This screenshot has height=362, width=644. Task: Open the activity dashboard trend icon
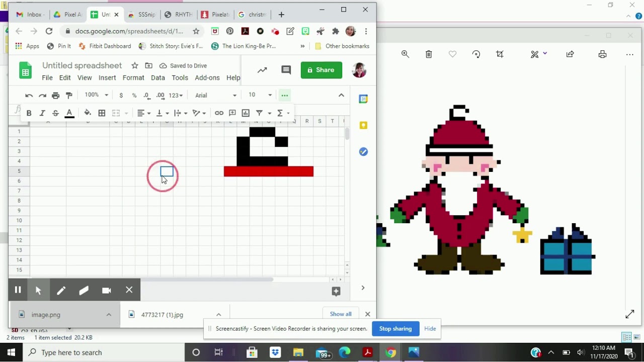tap(262, 70)
